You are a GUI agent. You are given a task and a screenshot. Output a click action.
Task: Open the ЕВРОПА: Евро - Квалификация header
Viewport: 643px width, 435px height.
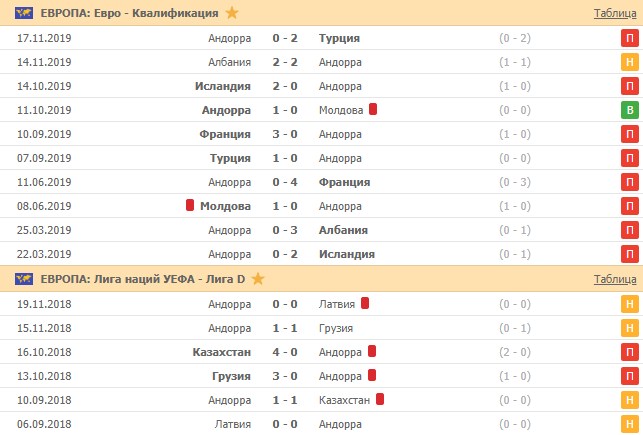click(x=131, y=13)
